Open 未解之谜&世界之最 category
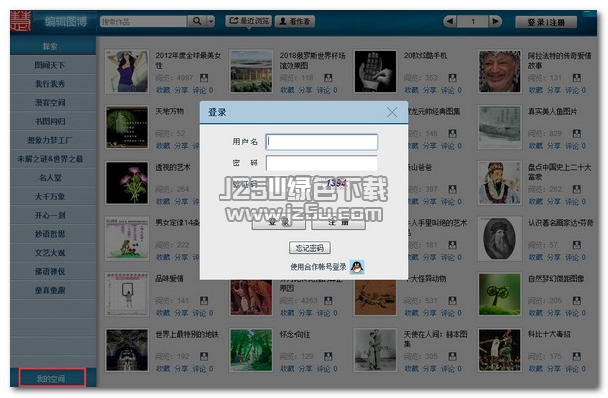This screenshot has height=398, width=608. click(x=53, y=159)
